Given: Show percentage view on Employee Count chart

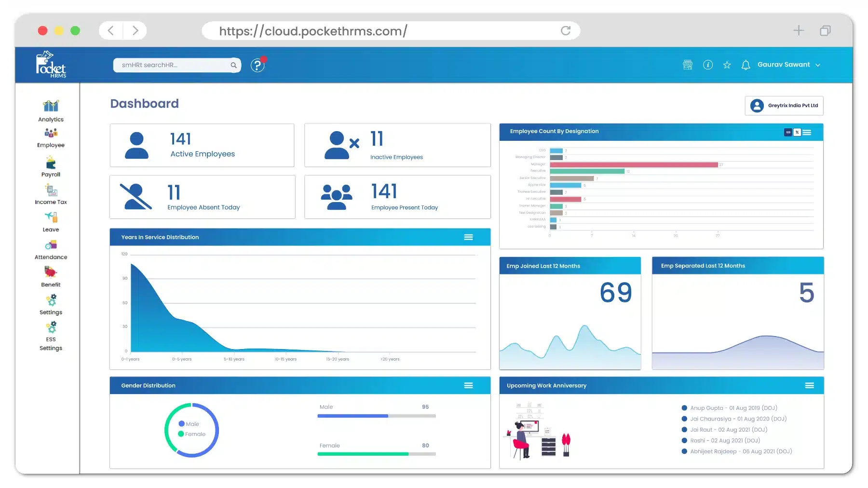Looking at the screenshot, I should (x=797, y=132).
